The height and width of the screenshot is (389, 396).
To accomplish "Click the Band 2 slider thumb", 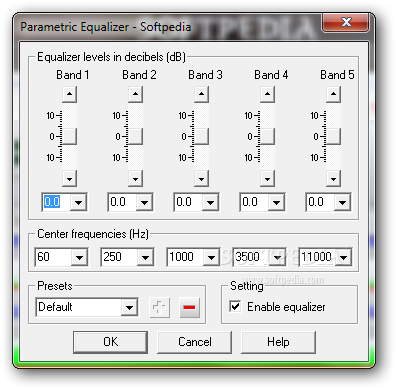I will (x=135, y=136).
